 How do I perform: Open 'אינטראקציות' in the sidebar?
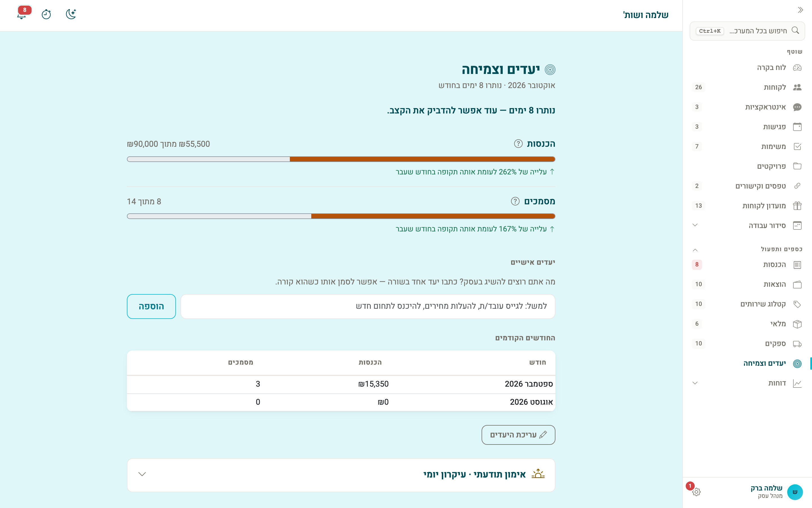(747, 107)
